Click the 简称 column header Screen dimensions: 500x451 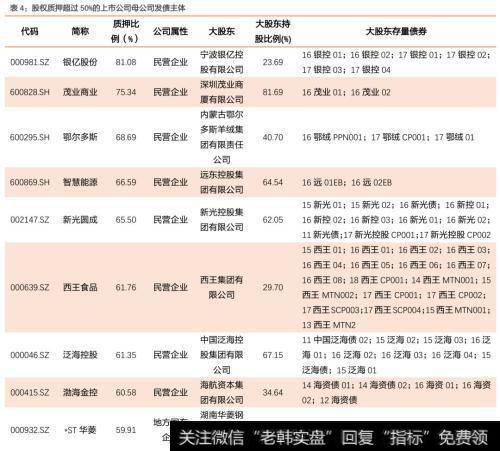point(80,31)
